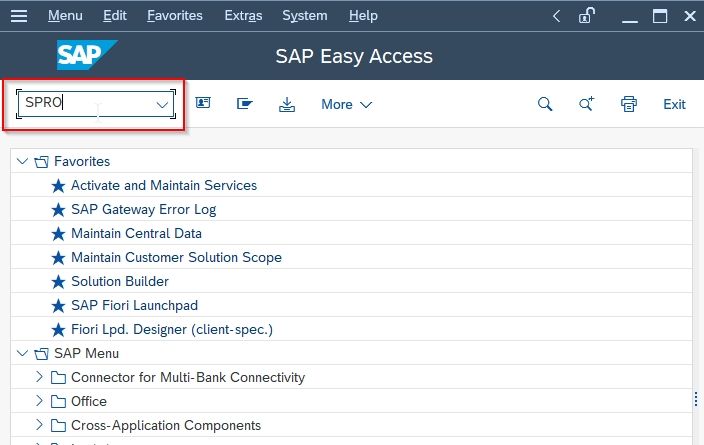Click the star icon beside SAP Gateway Error Log
The height and width of the screenshot is (445, 704).
[x=58, y=209]
